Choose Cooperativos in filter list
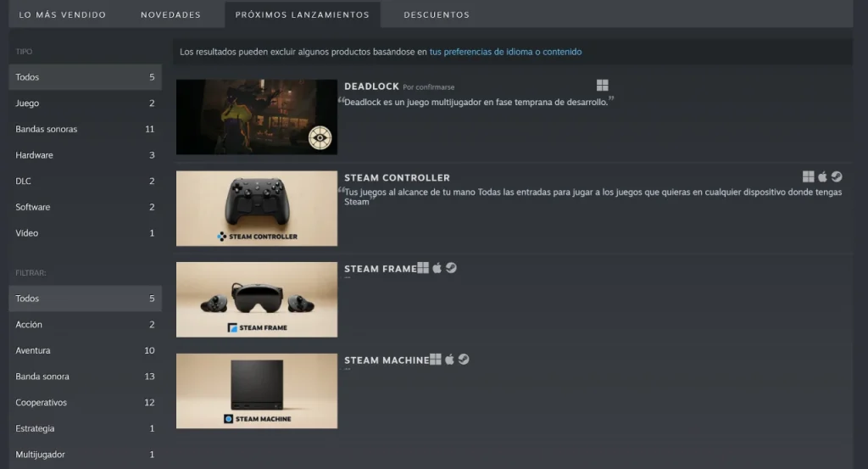This screenshot has width=868, height=469. tap(41, 403)
